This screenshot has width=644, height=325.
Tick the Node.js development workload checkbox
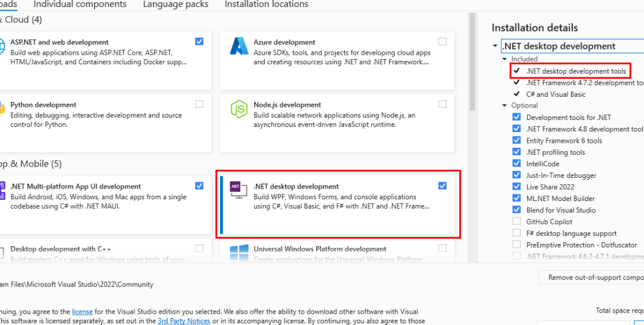click(x=442, y=104)
